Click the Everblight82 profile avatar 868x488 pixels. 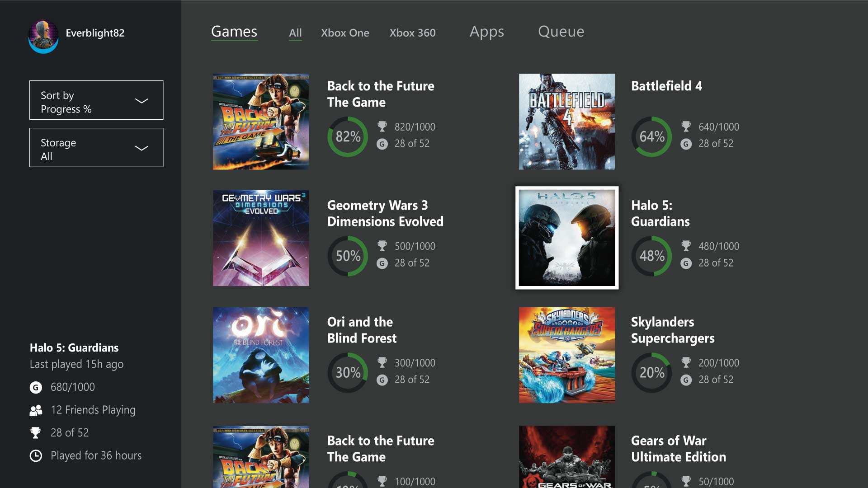pos(43,36)
